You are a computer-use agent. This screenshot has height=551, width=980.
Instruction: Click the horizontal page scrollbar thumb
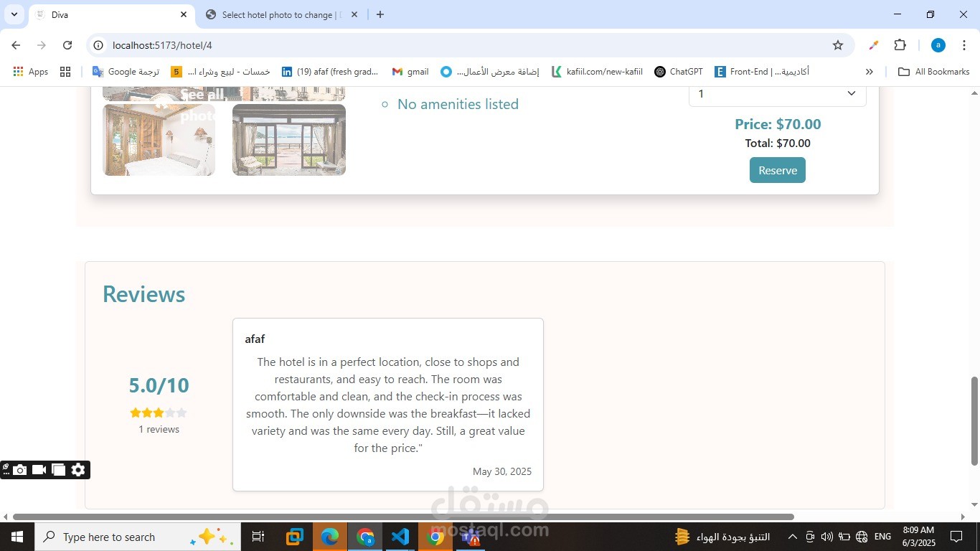click(403, 517)
